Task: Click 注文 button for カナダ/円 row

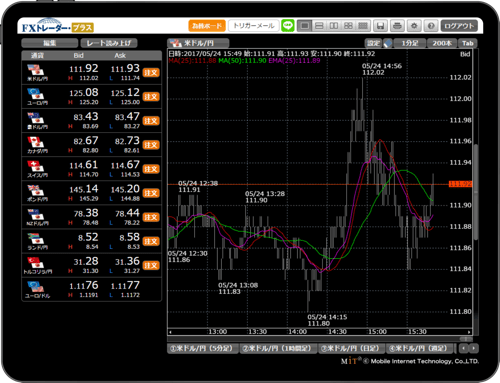Action: [151, 145]
